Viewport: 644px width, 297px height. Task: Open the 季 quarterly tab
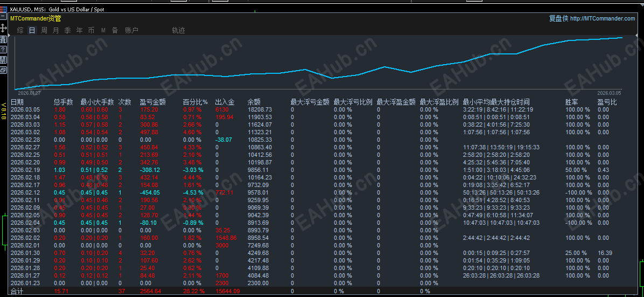(x=68, y=30)
